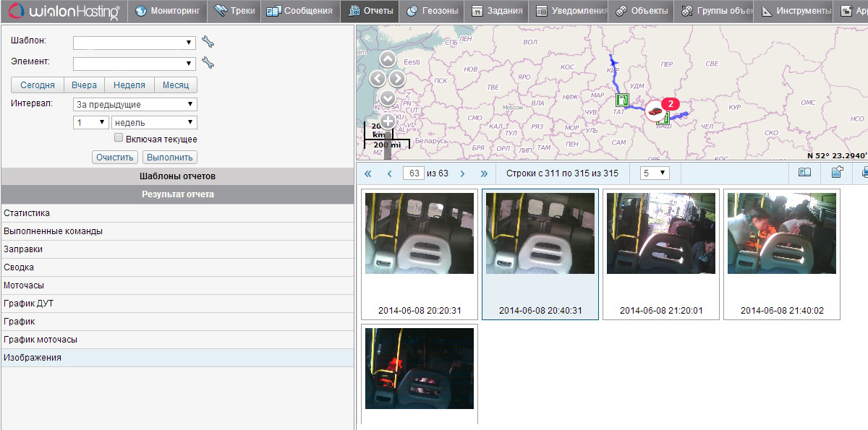Image resolution: width=868 pixels, height=430 pixels.
Task: Click the wrench icon next to Элемент
Action: (x=208, y=63)
